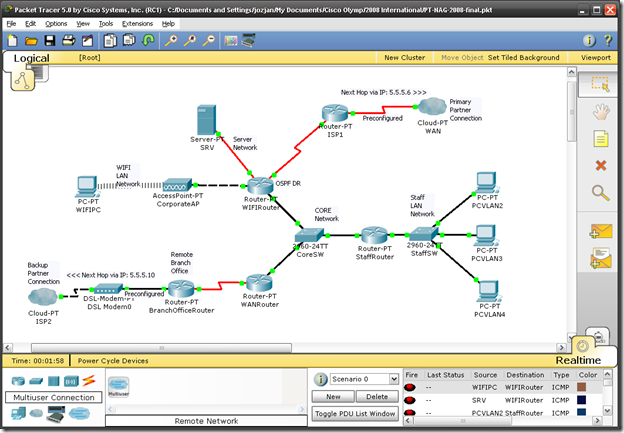624x433 pixels.
Task: Click the Logical workspace navigation icon
Action: coord(22,80)
